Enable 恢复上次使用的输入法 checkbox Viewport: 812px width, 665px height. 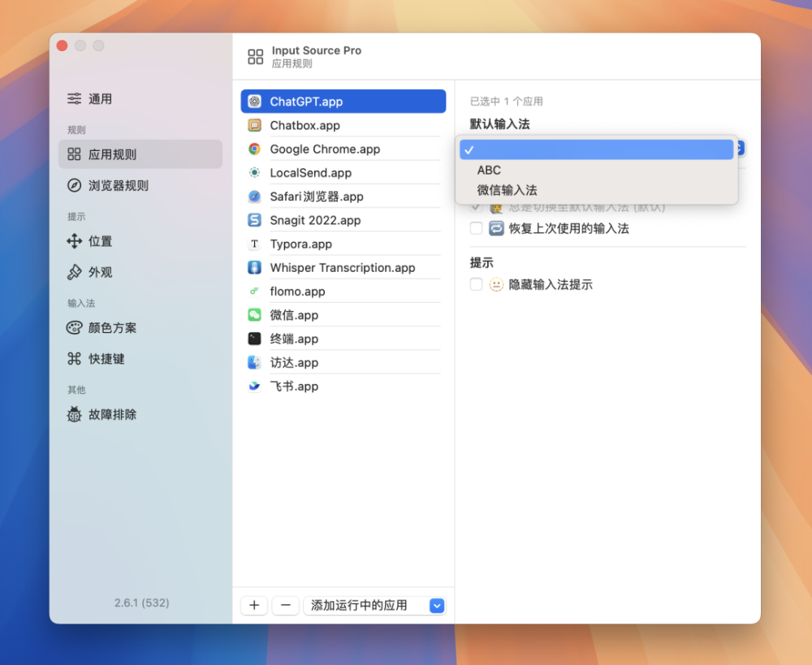coord(476,228)
